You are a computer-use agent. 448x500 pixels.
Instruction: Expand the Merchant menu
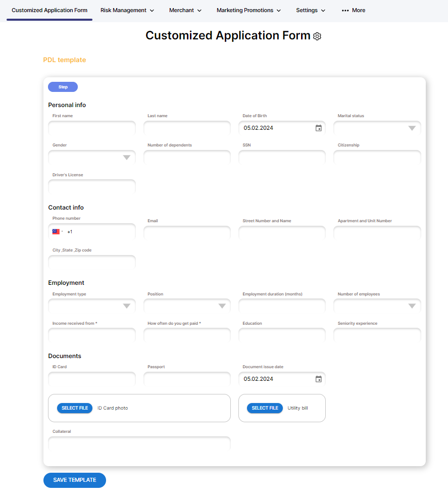(185, 10)
